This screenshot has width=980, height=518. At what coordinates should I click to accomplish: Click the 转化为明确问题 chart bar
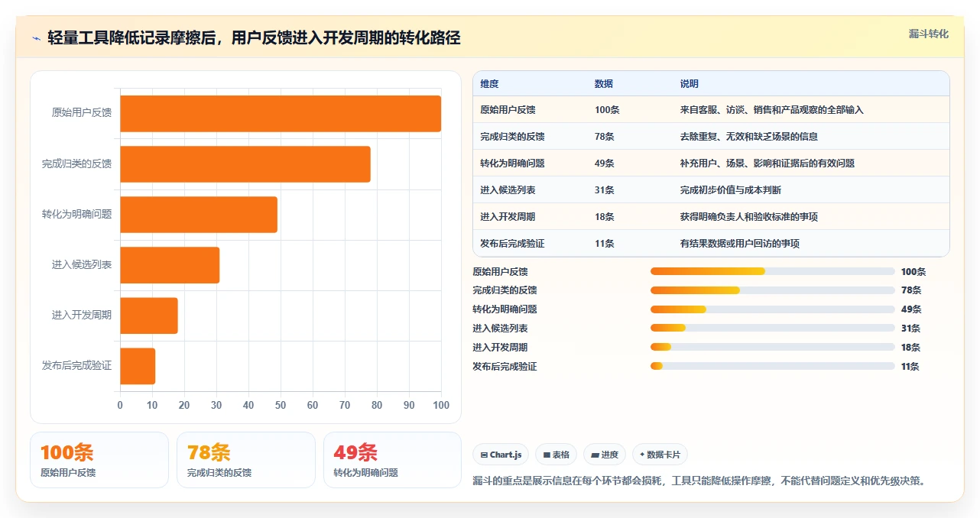click(199, 214)
